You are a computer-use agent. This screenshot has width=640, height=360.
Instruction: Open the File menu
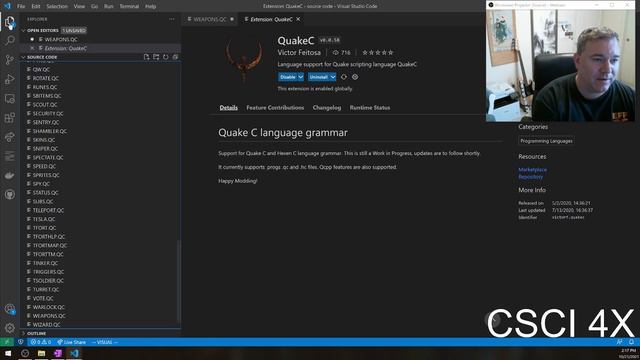[x=21, y=6]
